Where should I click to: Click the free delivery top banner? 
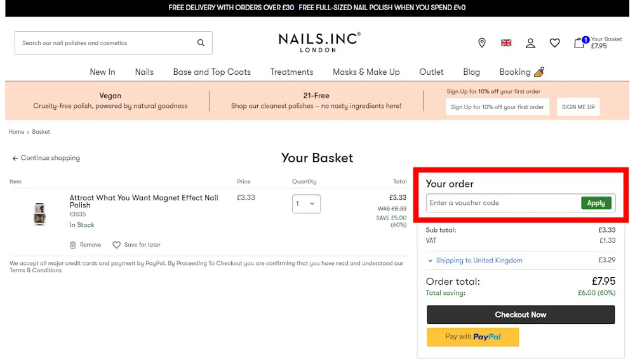317,8
